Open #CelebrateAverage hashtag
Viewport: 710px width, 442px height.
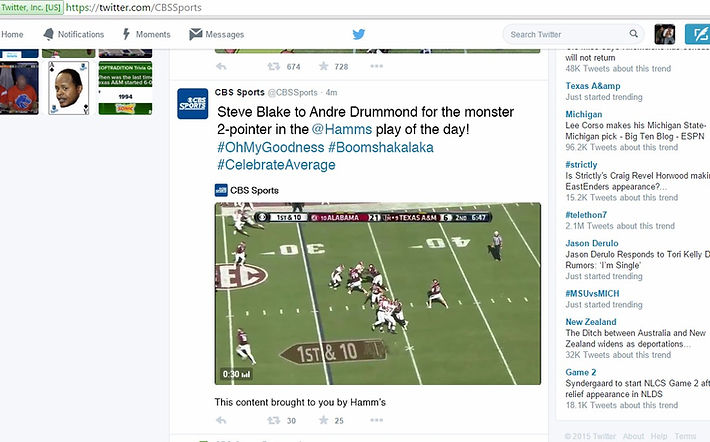point(276,165)
